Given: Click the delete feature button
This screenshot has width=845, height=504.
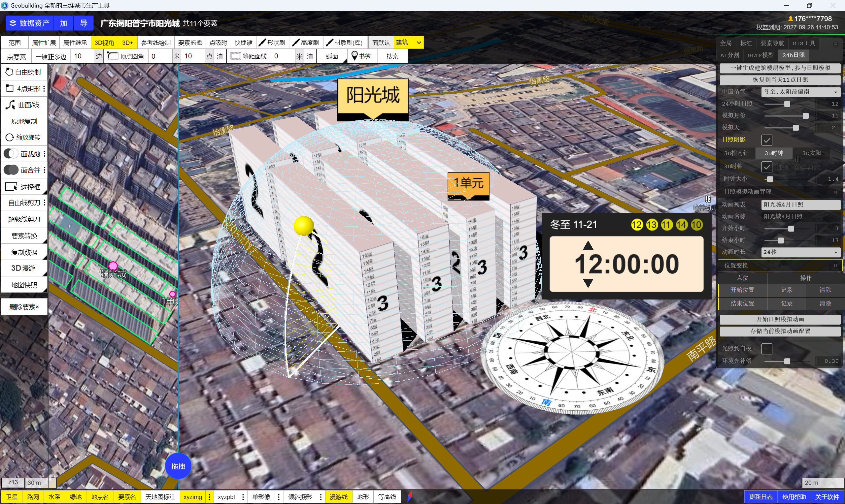Looking at the screenshot, I should coord(24,307).
